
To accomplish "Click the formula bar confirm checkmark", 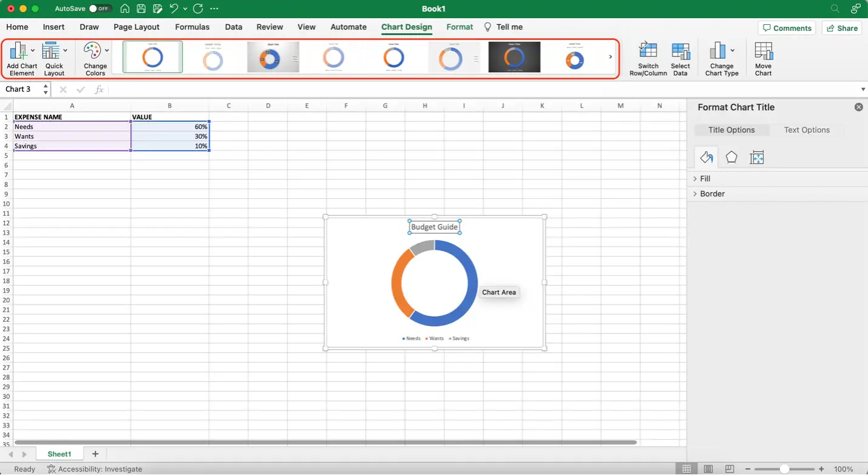I will pos(81,89).
